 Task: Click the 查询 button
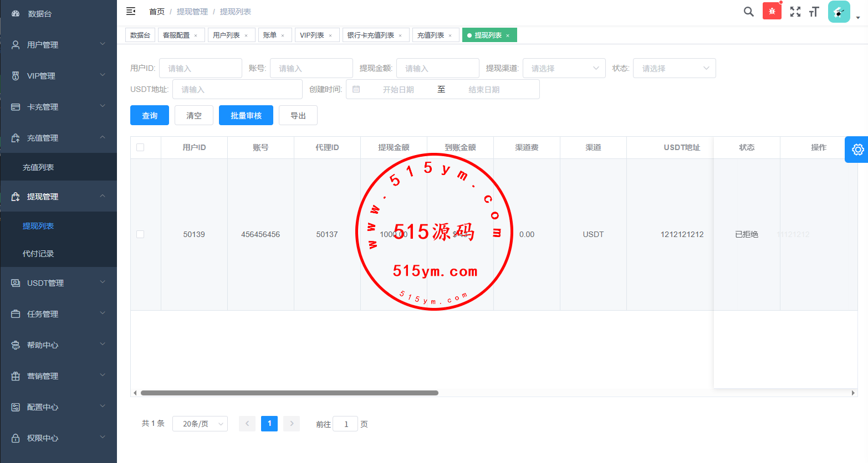click(150, 115)
